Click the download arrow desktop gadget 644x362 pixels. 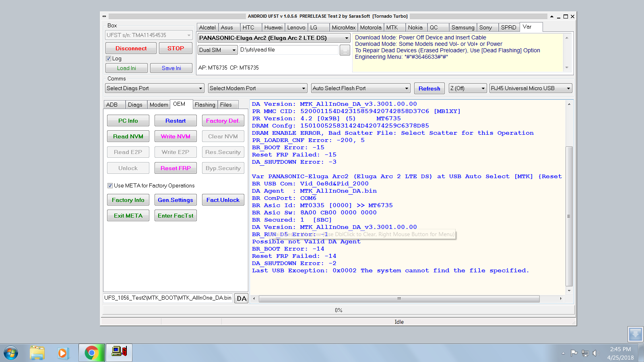coord(635,334)
